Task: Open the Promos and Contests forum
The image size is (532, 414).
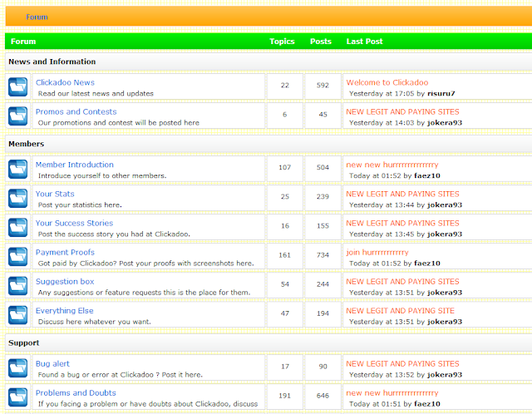Action: click(76, 111)
